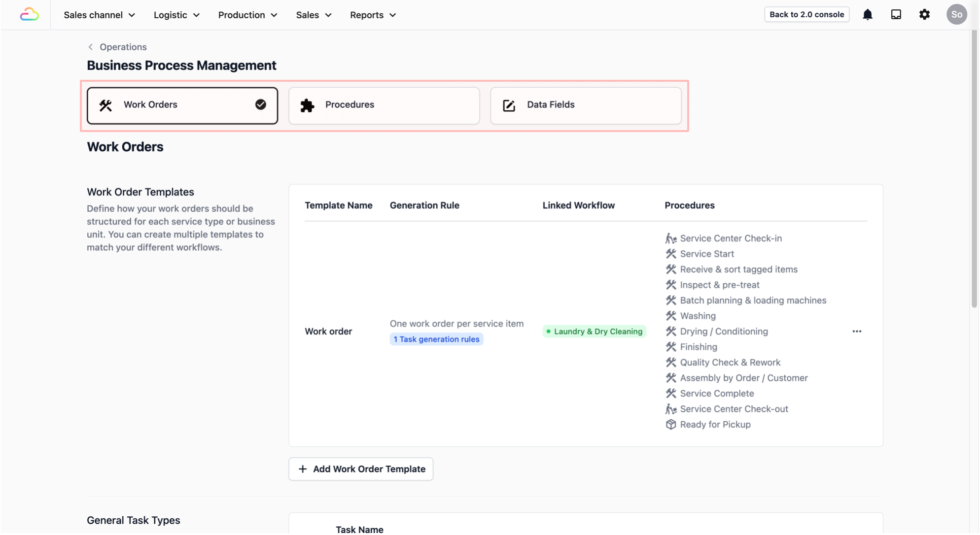
Task: Click Add Work Order Template button
Action: pyautogui.click(x=361, y=469)
